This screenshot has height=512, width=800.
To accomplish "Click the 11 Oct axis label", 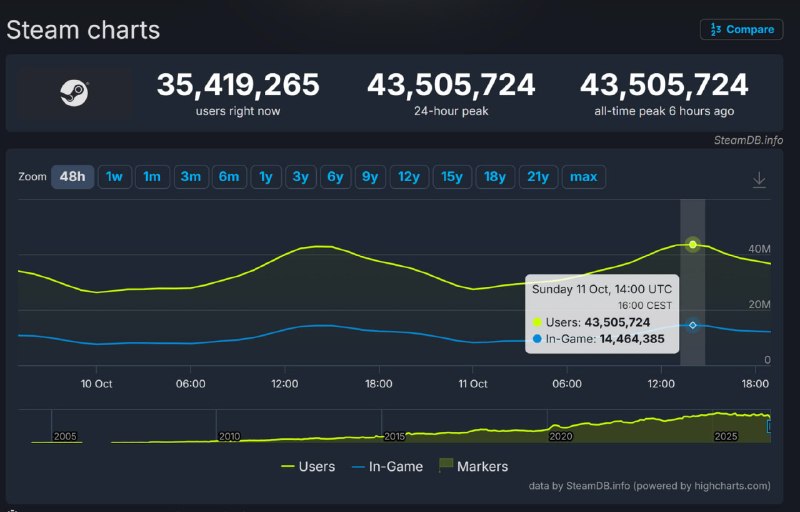I will 473,384.
